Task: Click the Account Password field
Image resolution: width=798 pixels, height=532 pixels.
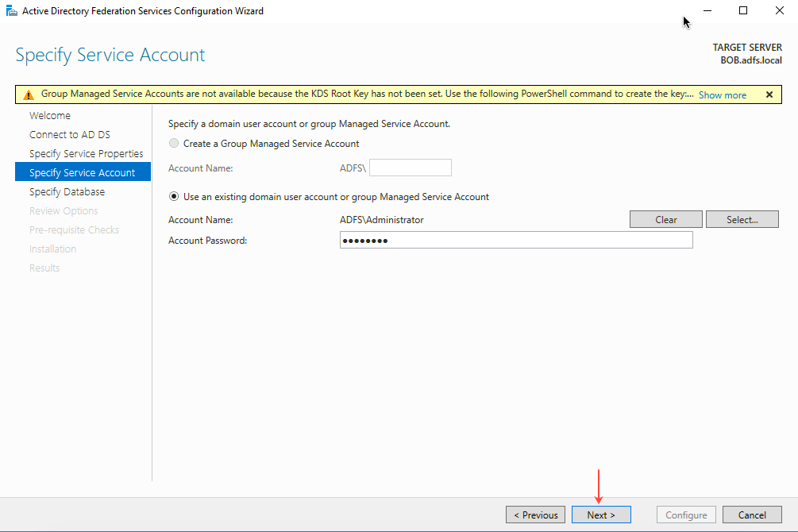Action: coord(516,240)
